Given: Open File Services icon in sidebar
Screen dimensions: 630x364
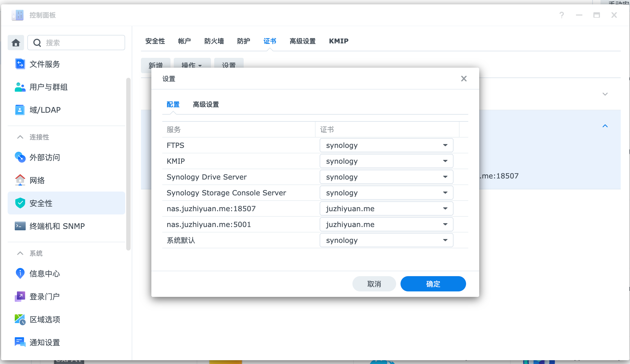Looking at the screenshot, I should pos(20,64).
